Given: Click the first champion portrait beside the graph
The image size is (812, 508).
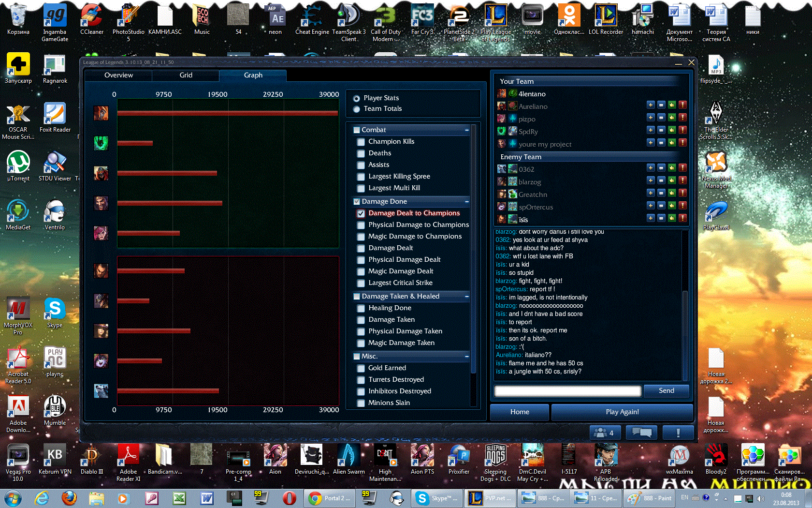Looking at the screenshot, I should tap(101, 113).
